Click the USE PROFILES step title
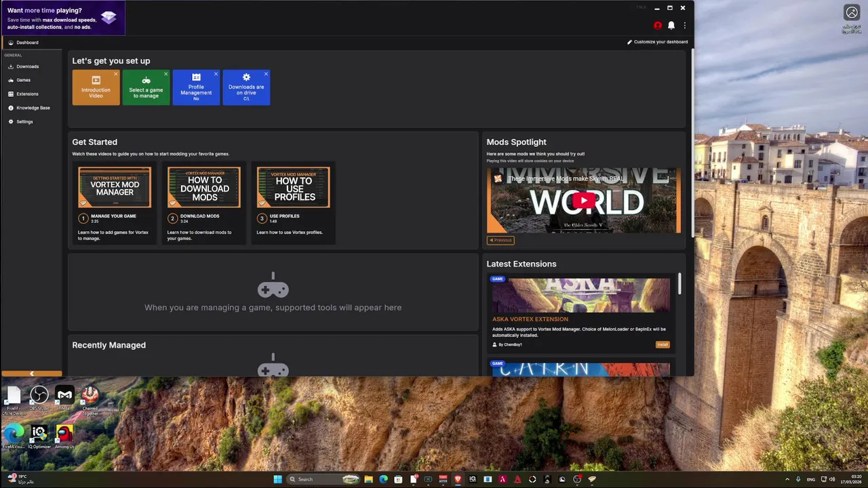868x488 pixels. point(285,216)
